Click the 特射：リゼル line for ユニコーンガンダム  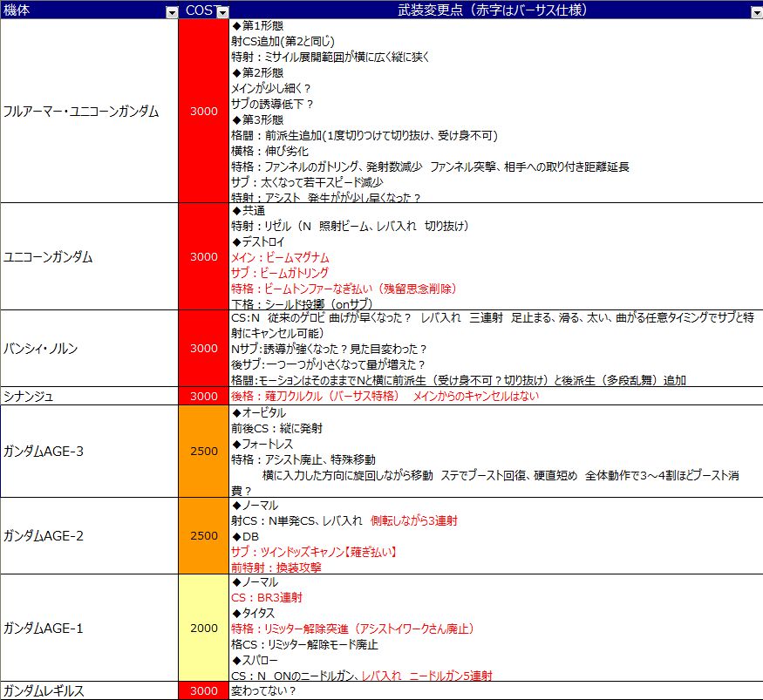(x=350, y=226)
